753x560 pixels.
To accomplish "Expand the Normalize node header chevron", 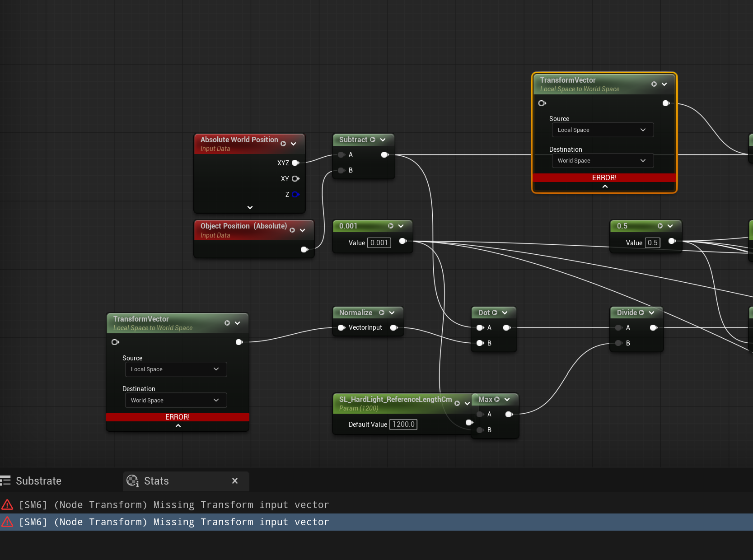I will (x=392, y=313).
